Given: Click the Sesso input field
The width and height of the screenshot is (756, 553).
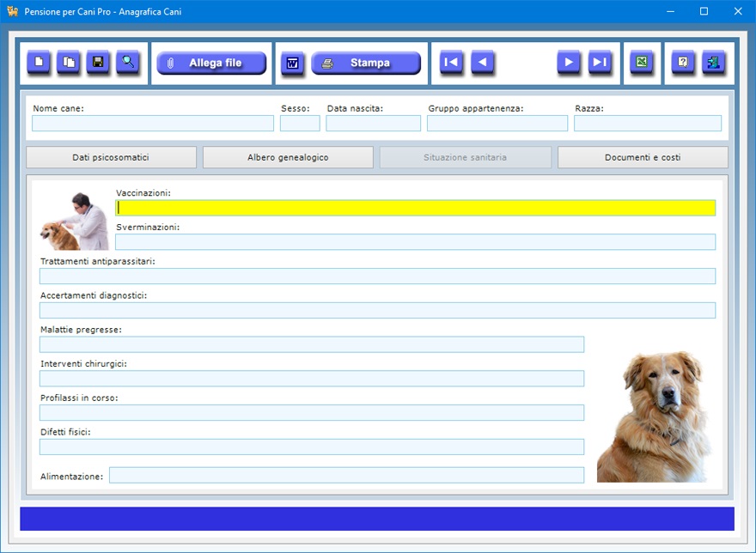Looking at the screenshot, I should tap(300, 124).
